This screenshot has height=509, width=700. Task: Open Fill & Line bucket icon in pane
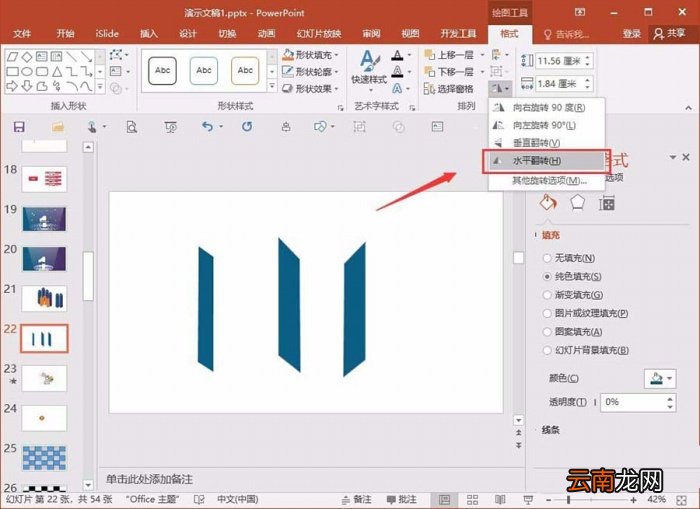[x=548, y=203]
